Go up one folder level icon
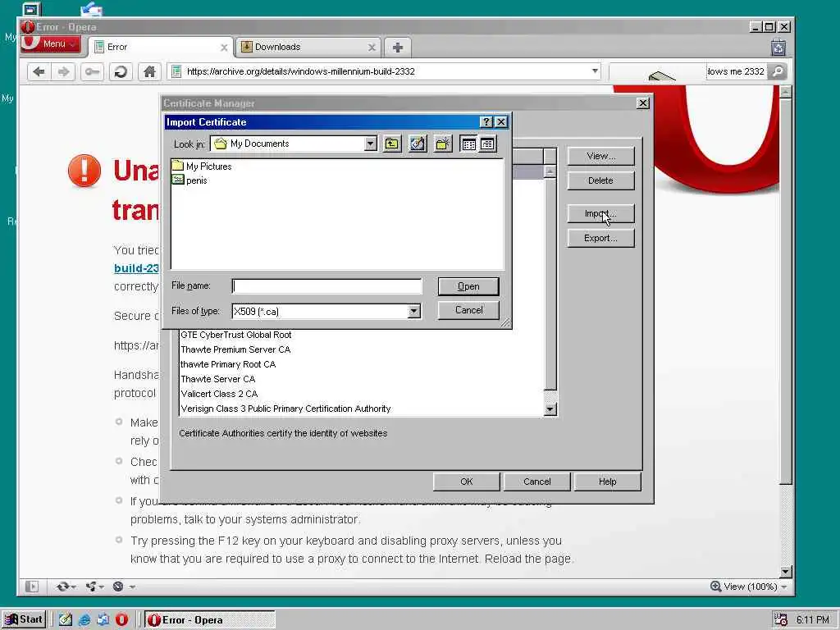 392,144
